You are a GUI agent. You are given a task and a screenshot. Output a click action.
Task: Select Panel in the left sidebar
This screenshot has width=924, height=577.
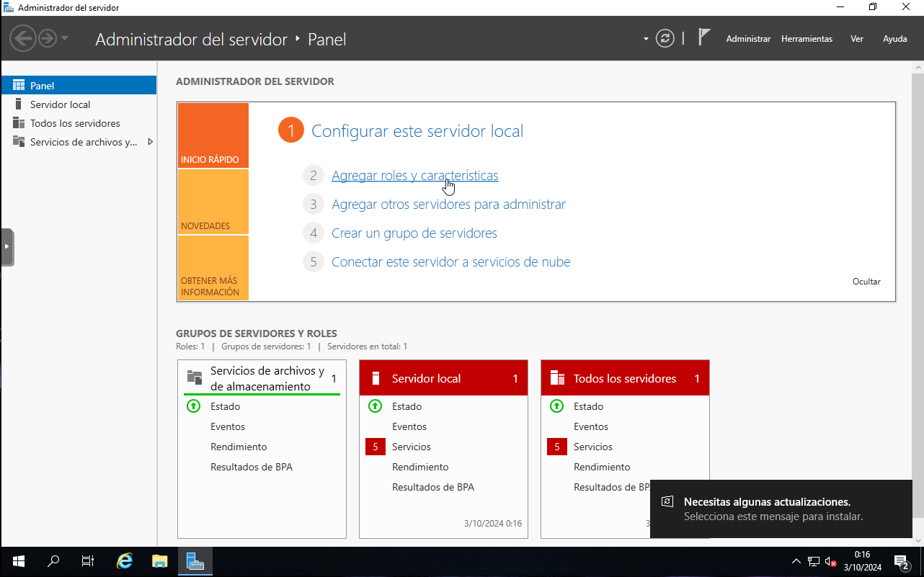click(x=79, y=85)
